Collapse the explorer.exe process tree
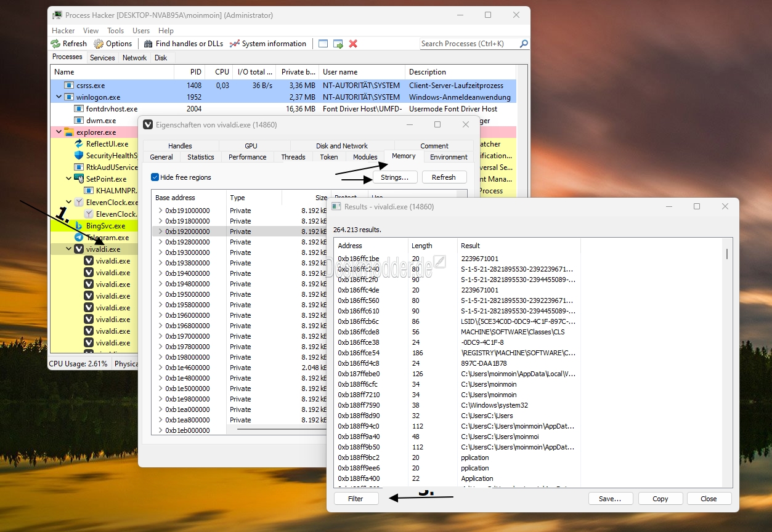The image size is (772, 532). pyautogui.click(x=59, y=132)
